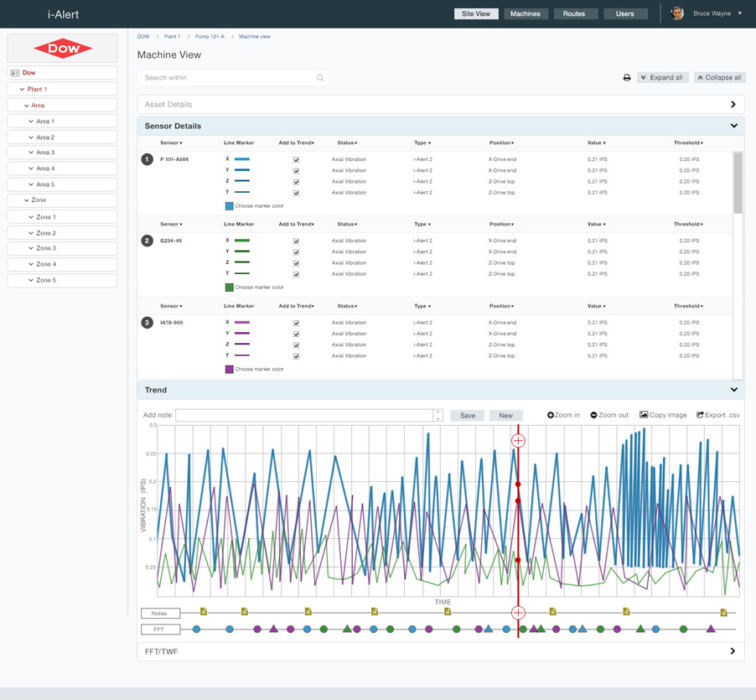The image size is (756, 700).
Task: Collapse the Sensor Details section
Action: pos(733,126)
